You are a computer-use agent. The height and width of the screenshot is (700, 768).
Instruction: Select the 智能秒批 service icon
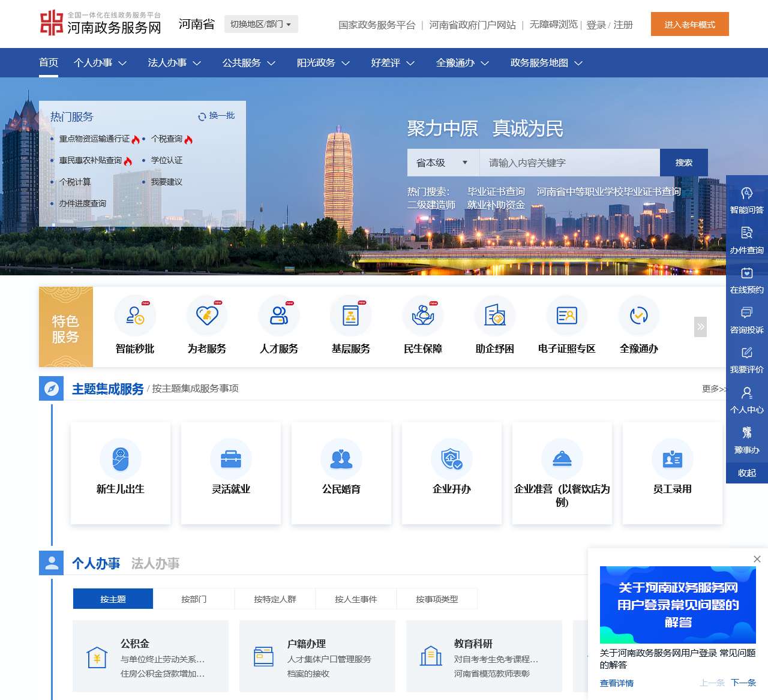[x=135, y=326]
